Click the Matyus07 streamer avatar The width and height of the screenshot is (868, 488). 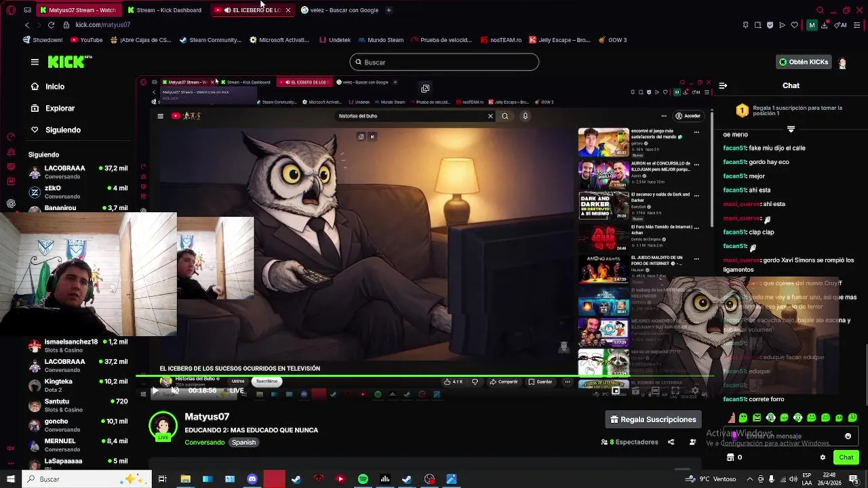coord(163,426)
